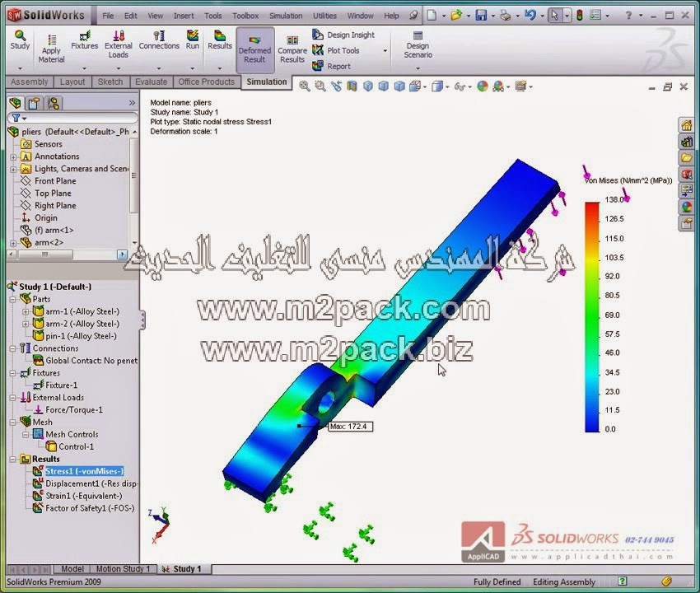Open the SolidWorks Resources home icon
Viewport: 700px width, 593px height.
tap(687, 125)
